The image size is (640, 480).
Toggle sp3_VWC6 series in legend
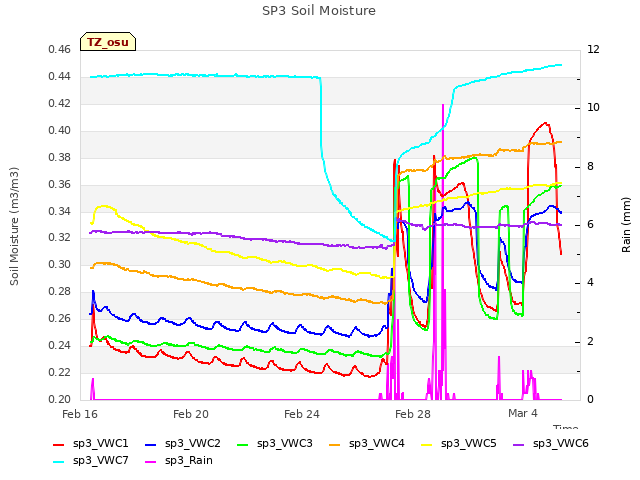551,444
